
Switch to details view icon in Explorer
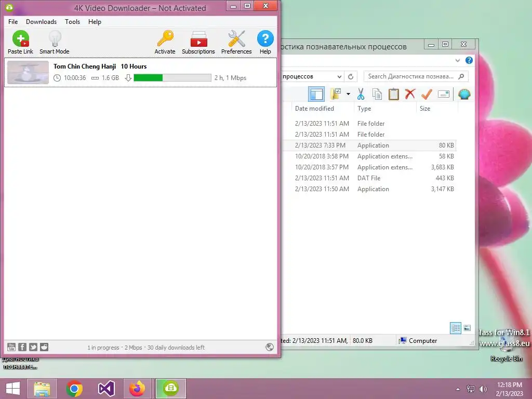coord(455,328)
